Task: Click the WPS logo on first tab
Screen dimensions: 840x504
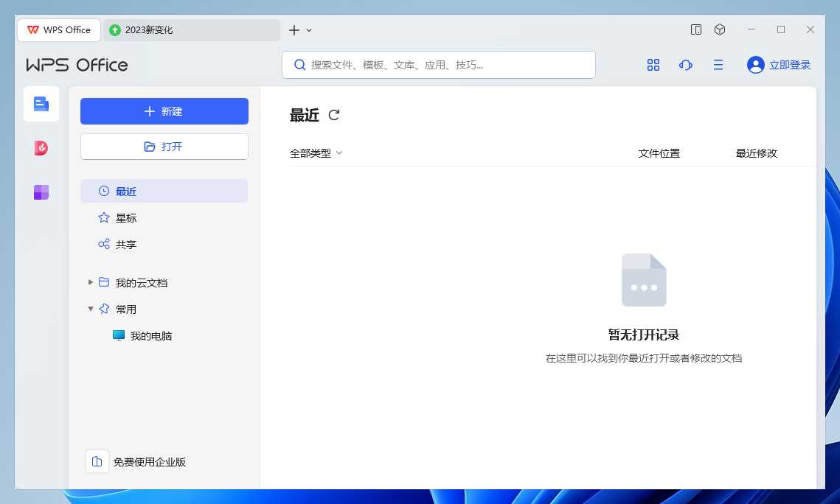Action: [33, 30]
